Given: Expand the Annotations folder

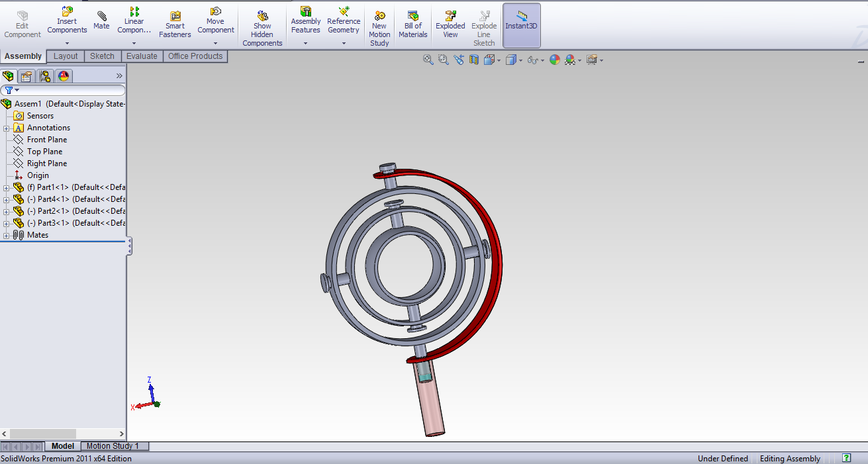Looking at the screenshot, I should 7,128.
